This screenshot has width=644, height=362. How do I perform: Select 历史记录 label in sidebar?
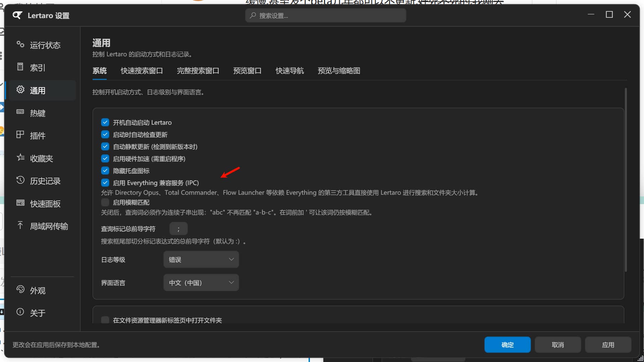(45, 181)
